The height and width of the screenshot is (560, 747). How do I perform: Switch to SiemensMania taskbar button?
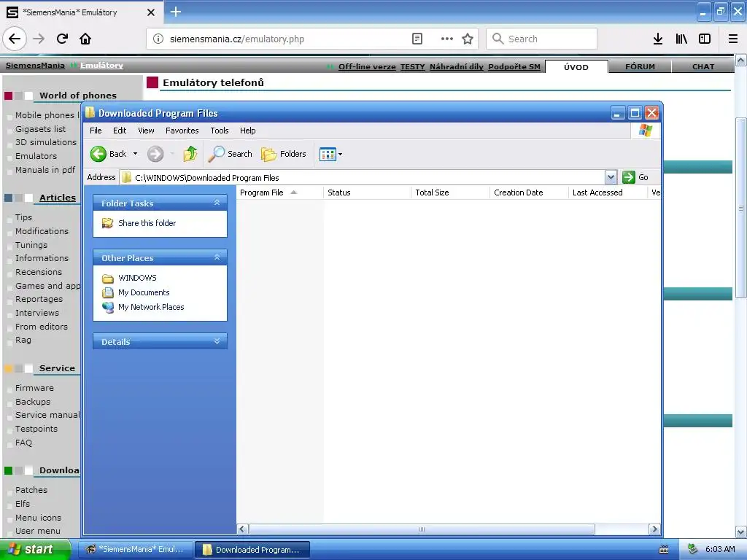[x=135, y=550]
